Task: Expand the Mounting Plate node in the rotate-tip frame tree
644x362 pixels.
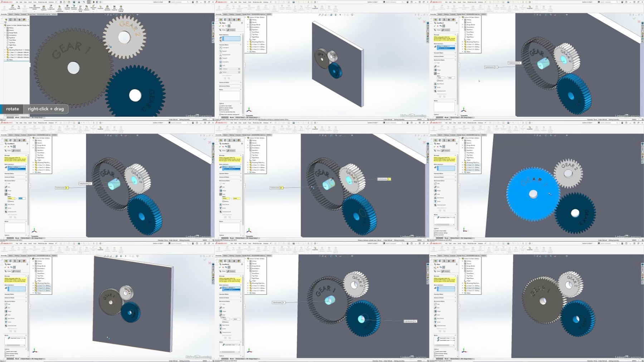Action: click(x=5, y=50)
